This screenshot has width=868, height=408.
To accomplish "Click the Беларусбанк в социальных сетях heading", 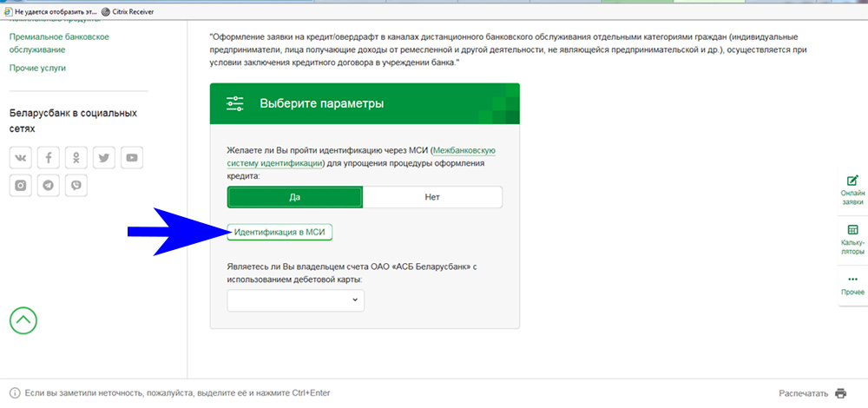I will coord(73,121).
